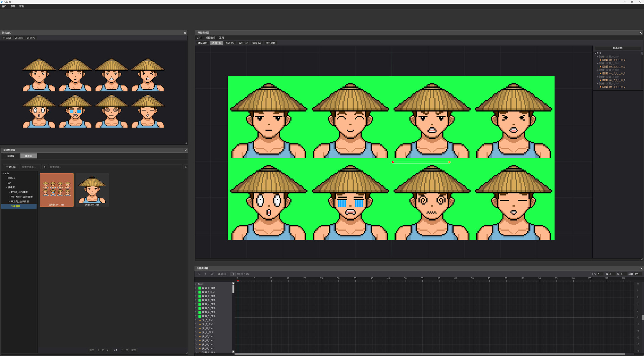Expand the 背景_3_Slot track in timeline

click(196, 300)
